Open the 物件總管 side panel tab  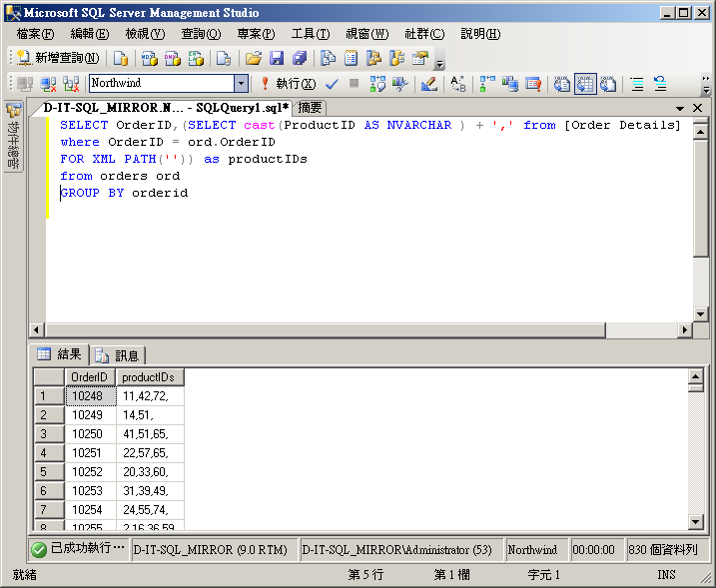tap(13, 137)
